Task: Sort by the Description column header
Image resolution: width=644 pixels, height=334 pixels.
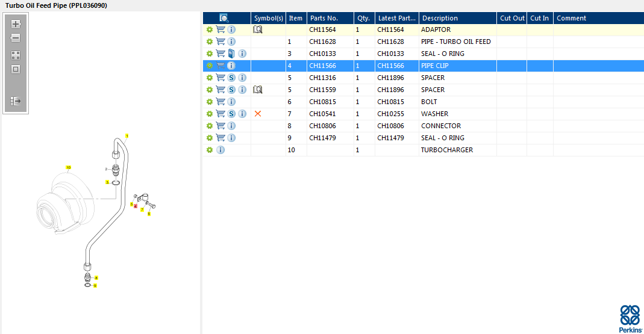Action: point(440,18)
